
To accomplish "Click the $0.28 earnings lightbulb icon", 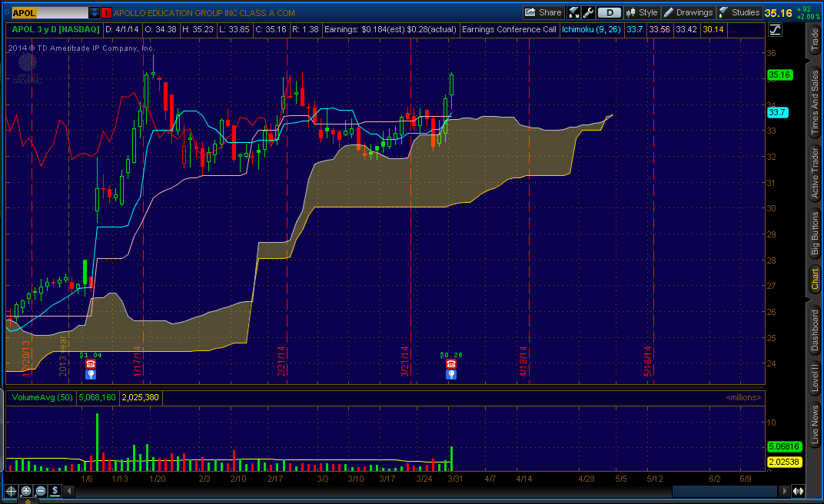I will pyautogui.click(x=451, y=374).
